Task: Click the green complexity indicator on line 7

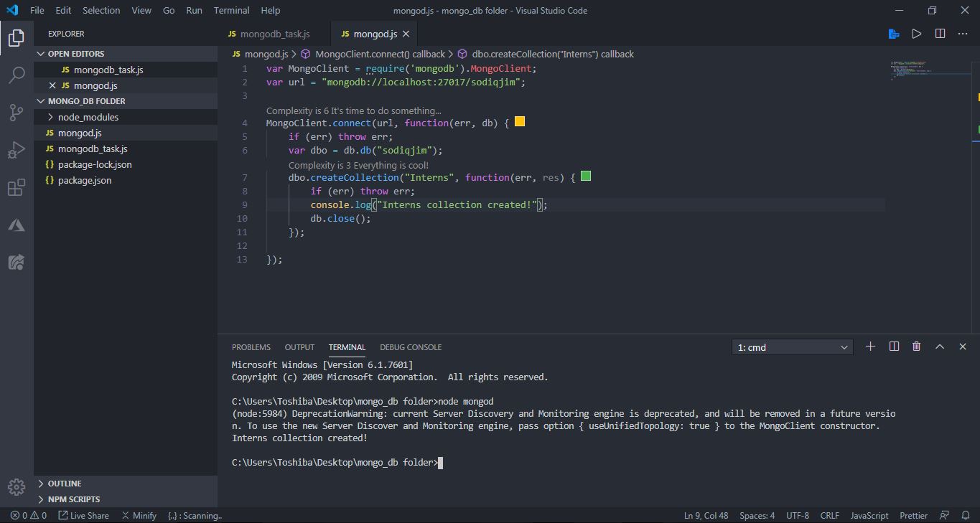Action: [586, 176]
